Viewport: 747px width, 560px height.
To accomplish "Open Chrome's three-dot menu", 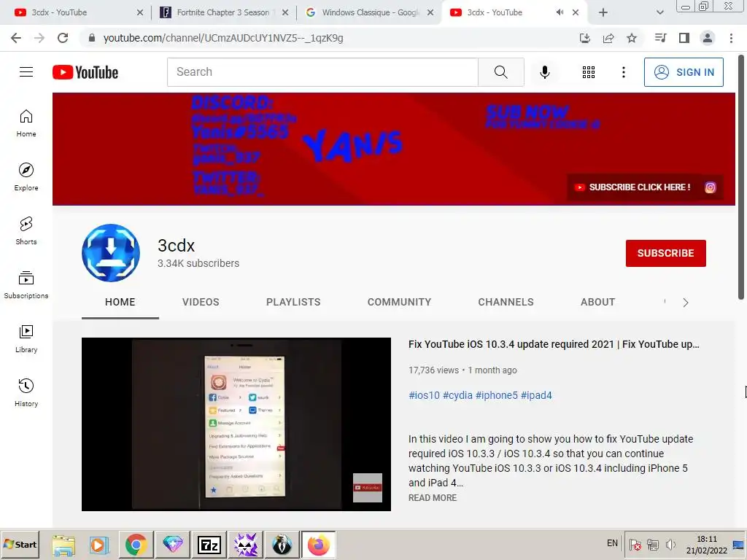I will 731,38.
